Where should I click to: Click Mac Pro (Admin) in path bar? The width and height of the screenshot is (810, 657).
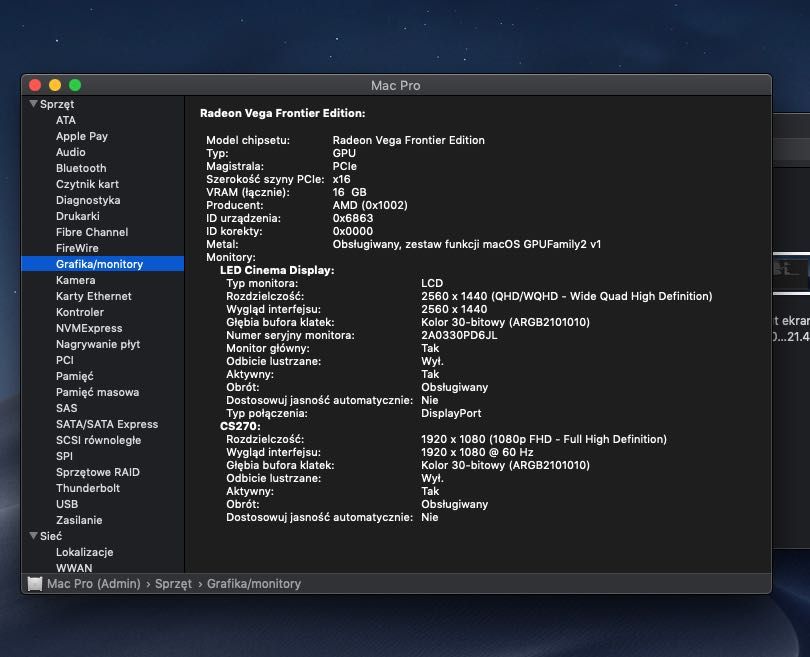click(x=94, y=584)
